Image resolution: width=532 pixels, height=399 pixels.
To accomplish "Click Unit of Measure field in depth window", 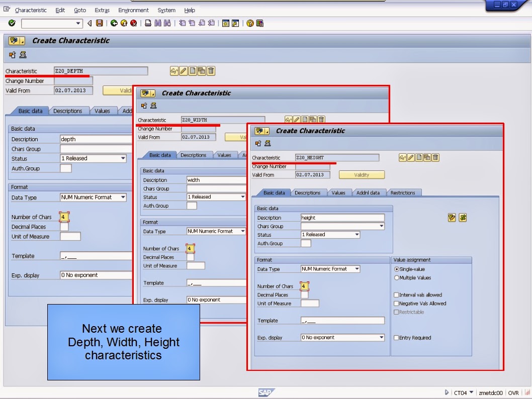I will (x=70, y=236).
